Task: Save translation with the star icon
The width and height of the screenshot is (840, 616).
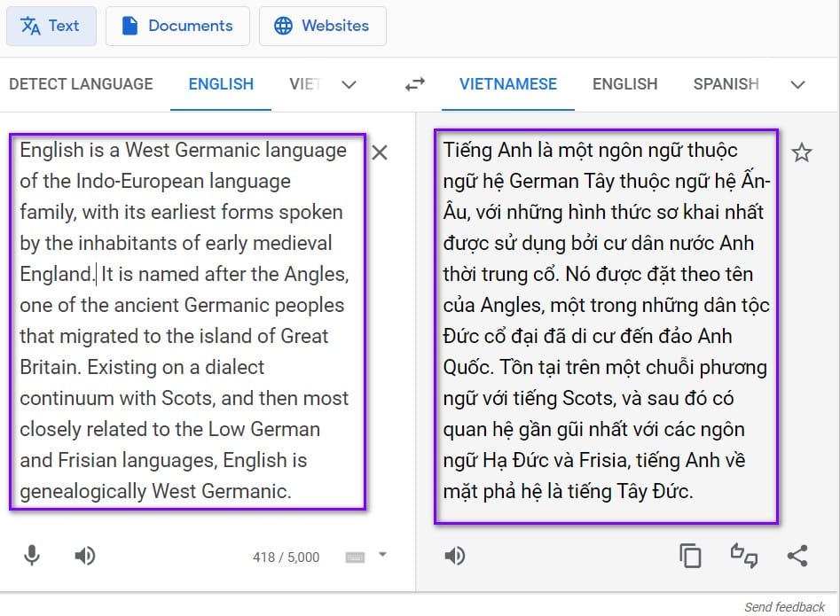Action: pos(802,152)
